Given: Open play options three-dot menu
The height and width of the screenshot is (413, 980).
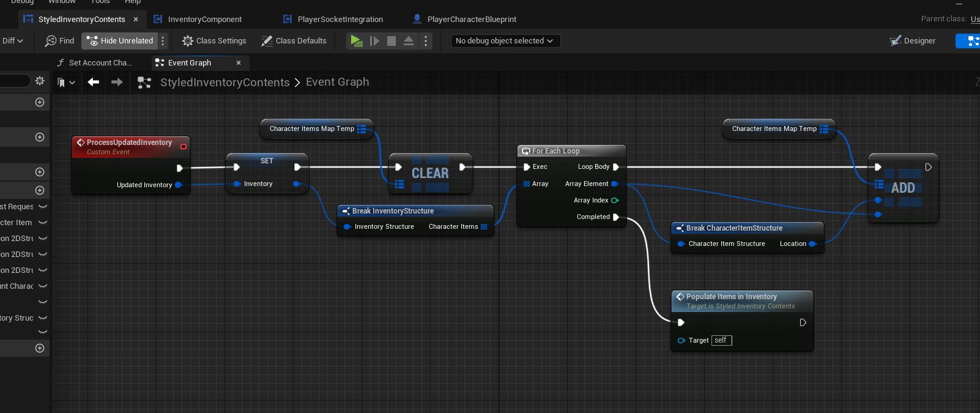Looking at the screenshot, I should pos(426,41).
